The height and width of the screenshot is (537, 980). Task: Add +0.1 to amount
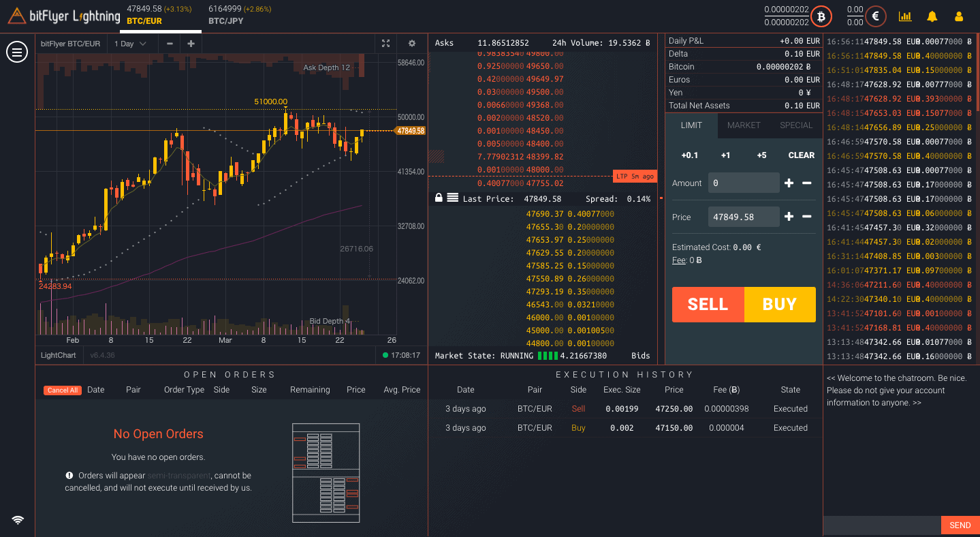(x=690, y=155)
